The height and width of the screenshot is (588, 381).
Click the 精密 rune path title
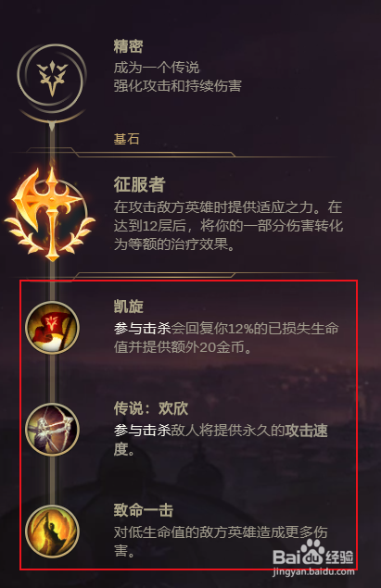(128, 46)
